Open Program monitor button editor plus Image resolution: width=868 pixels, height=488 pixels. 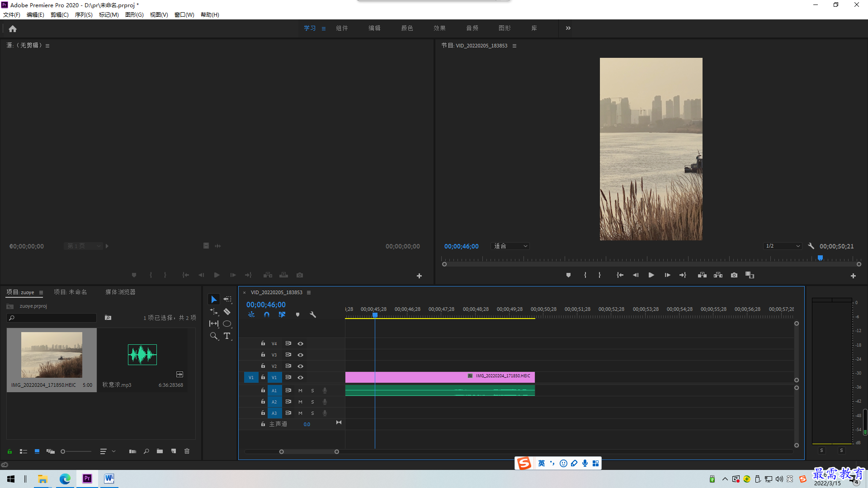pyautogui.click(x=853, y=276)
